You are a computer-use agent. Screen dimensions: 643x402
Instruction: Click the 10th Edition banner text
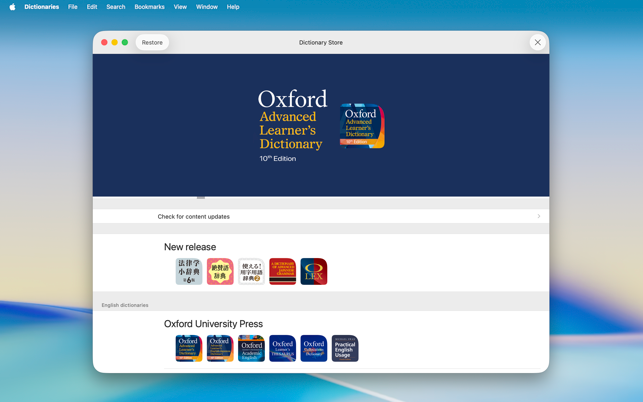coord(278,158)
